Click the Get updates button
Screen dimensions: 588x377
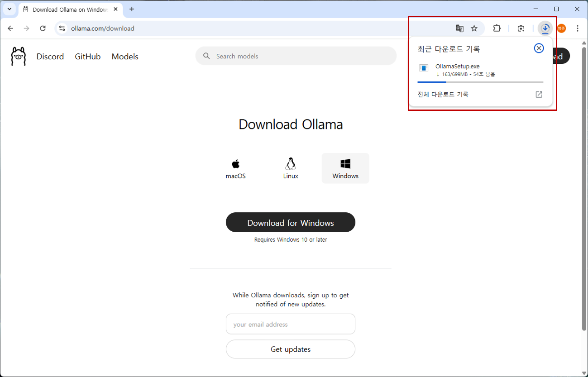pos(291,349)
